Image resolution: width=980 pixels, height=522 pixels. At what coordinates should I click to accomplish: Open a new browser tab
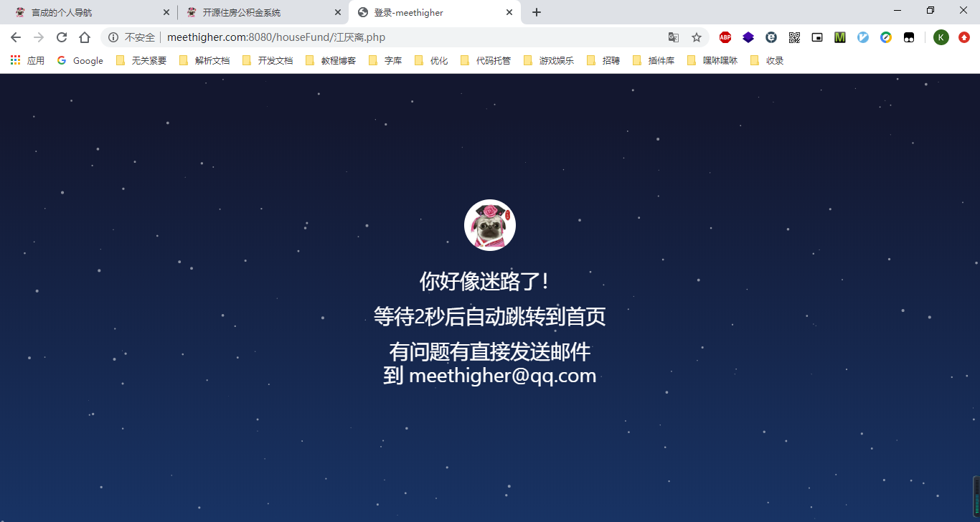(537, 12)
